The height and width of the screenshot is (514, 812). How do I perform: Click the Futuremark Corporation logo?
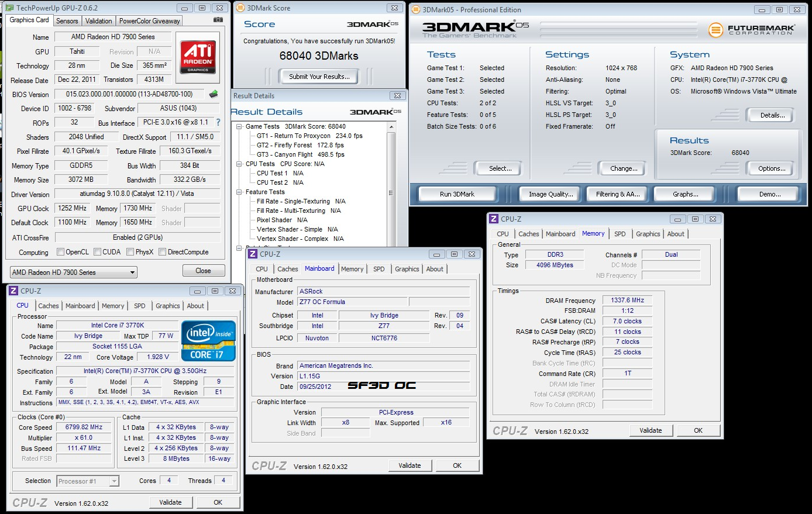point(752,30)
